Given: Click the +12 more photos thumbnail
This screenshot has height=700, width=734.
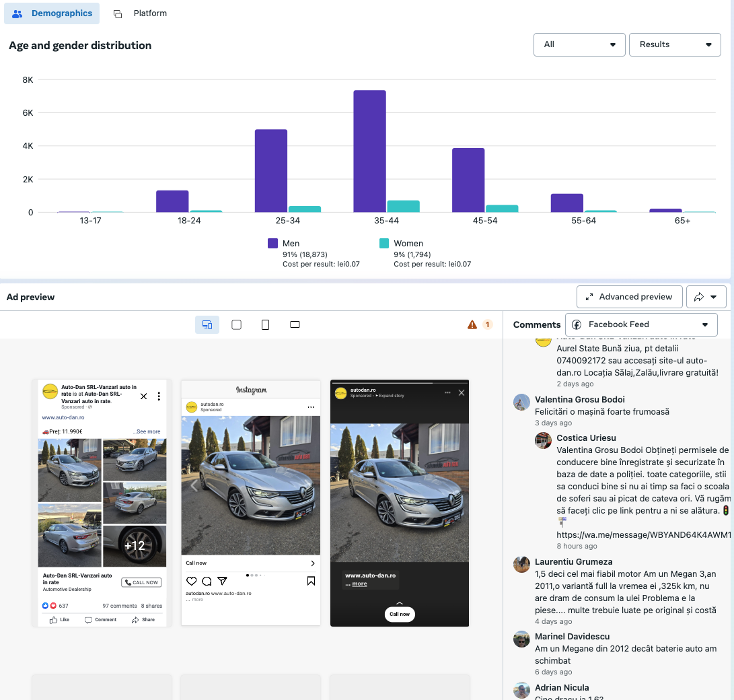Looking at the screenshot, I should (135, 546).
